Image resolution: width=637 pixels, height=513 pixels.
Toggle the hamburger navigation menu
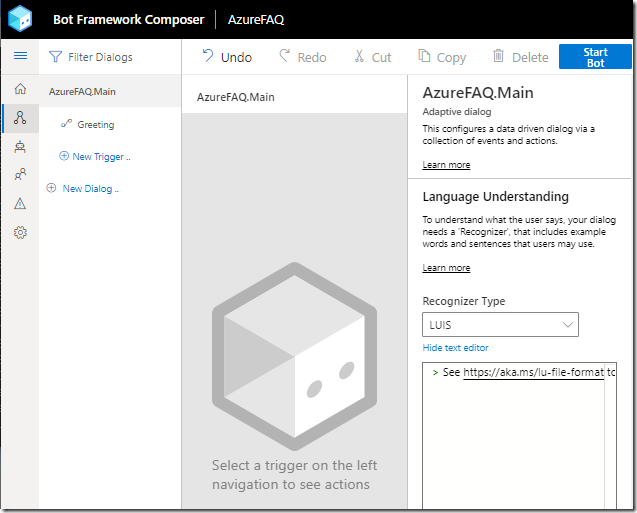click(x=20, y=56)
